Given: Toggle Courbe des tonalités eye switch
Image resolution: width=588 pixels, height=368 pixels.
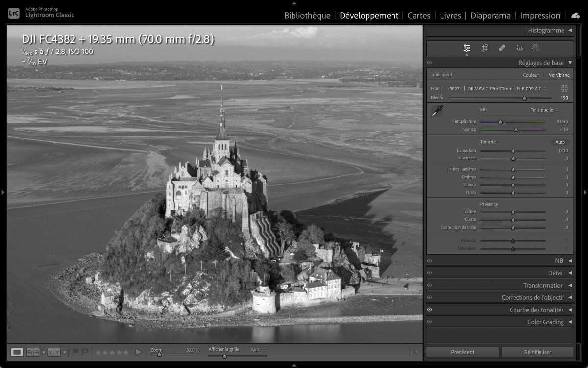Looking at the screenshot, I should pos(430,310).
